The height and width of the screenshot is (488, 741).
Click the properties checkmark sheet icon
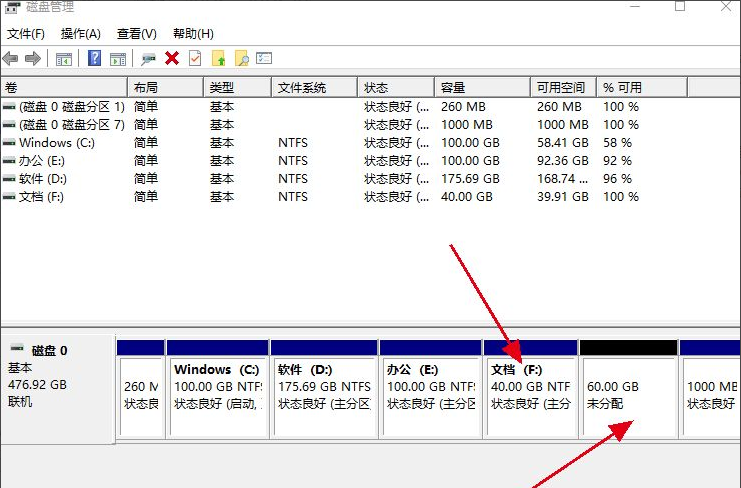(x=195, y=59)
